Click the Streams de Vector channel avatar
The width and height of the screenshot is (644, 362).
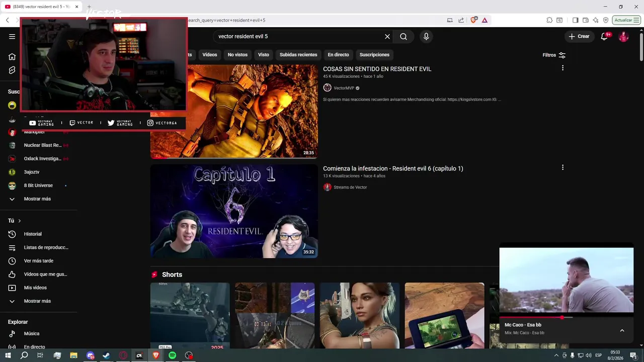tap(328, 187)
